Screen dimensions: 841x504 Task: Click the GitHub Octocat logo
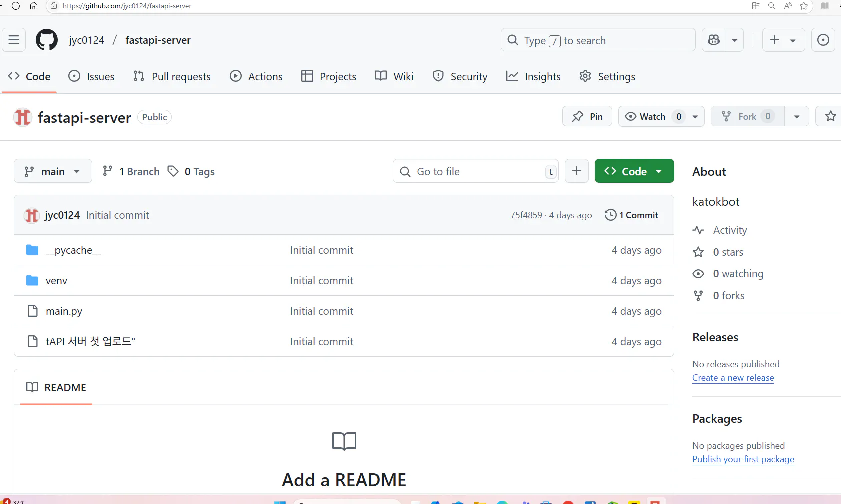[47, 40]
